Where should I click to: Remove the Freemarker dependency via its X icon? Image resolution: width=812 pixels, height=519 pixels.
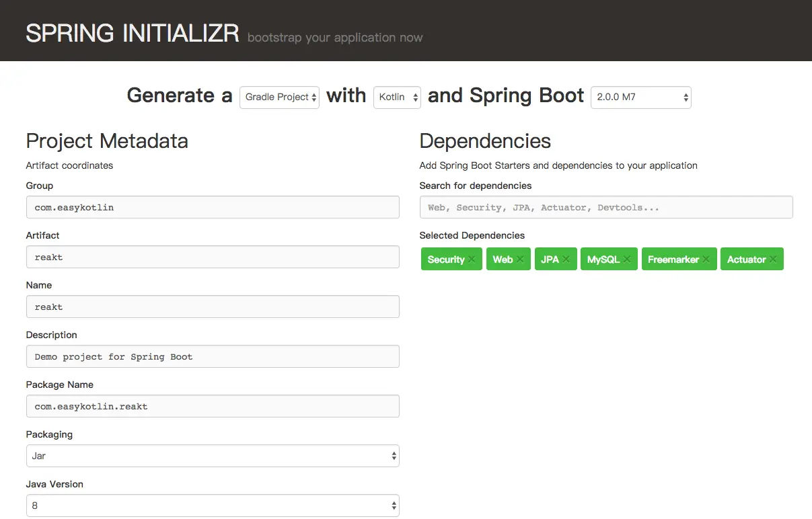[x=706, y=259]
